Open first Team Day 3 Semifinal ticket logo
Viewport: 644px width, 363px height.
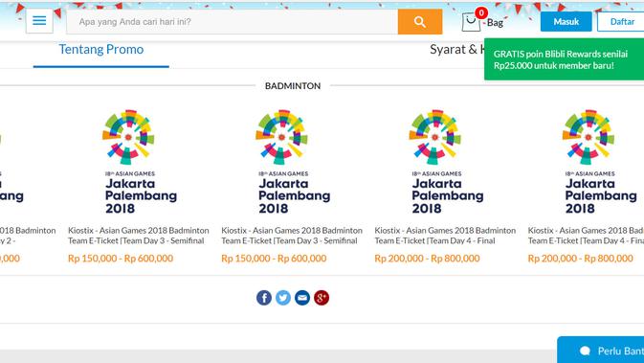[x=140, y=162]
